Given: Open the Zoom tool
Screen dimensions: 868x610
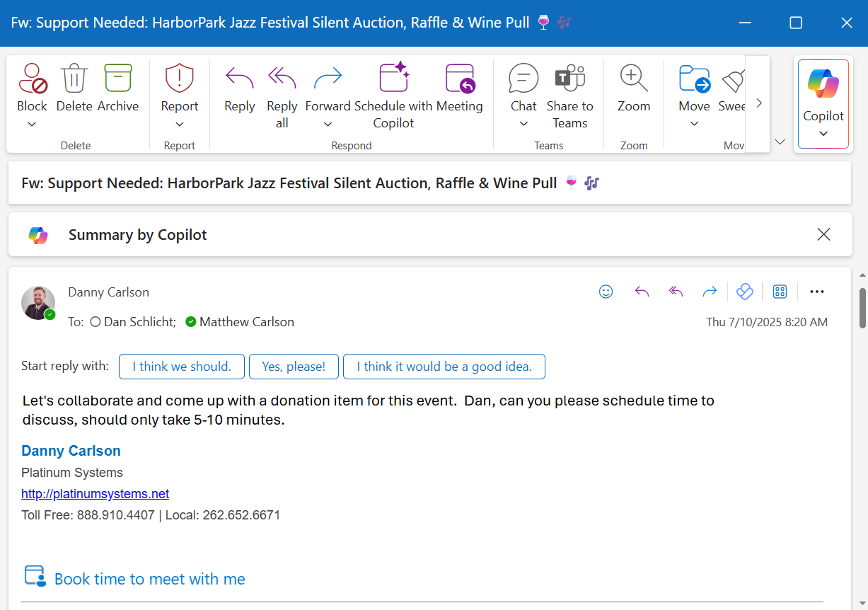Looking at the screenshot, I should [634, 78].
